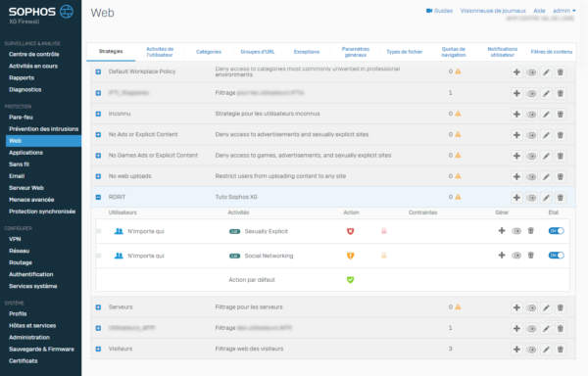The width and height of the screenshot is (588, 376).
Task: Select Sauvegarde & Firmware in sidebar
Action: 41,349
